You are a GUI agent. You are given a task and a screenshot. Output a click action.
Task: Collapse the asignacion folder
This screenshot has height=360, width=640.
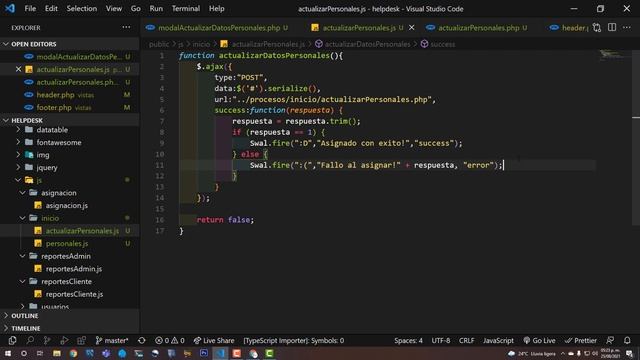tap(22, 193)
